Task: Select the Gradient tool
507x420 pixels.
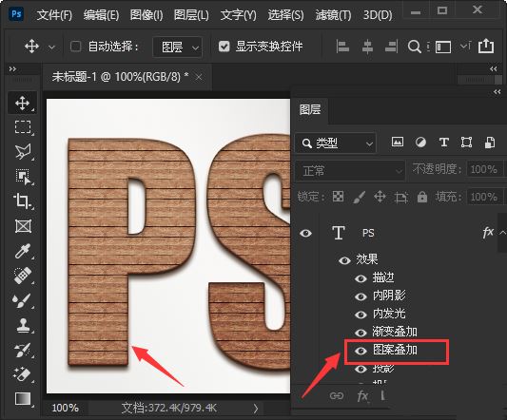Action: (23, 399)
